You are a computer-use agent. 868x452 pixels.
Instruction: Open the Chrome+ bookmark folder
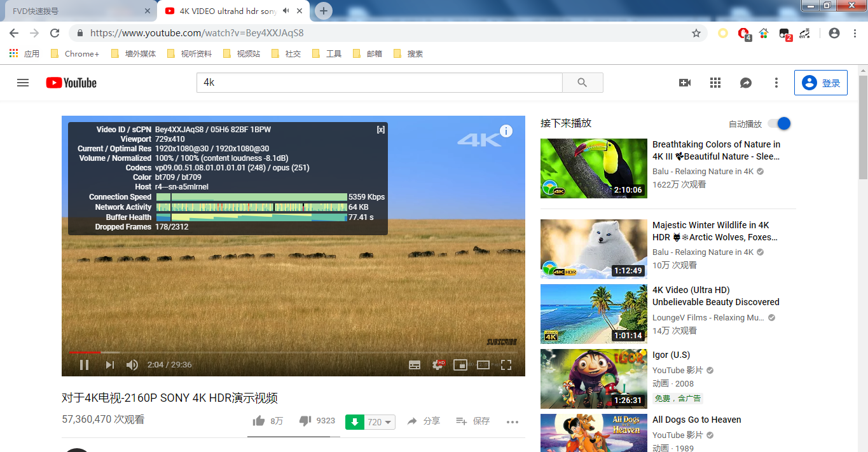(x=74, y=54)
